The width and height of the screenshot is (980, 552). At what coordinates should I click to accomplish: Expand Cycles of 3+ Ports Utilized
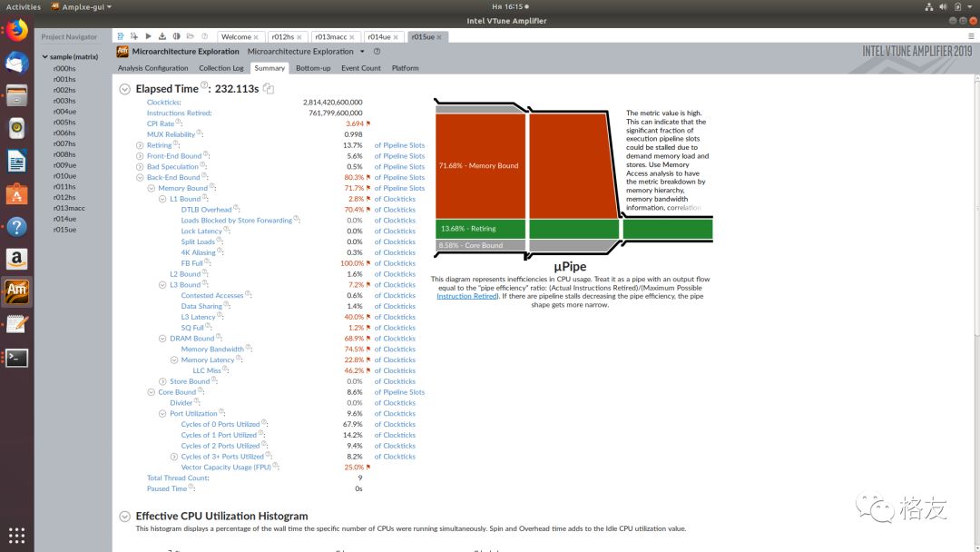[174, 457]
